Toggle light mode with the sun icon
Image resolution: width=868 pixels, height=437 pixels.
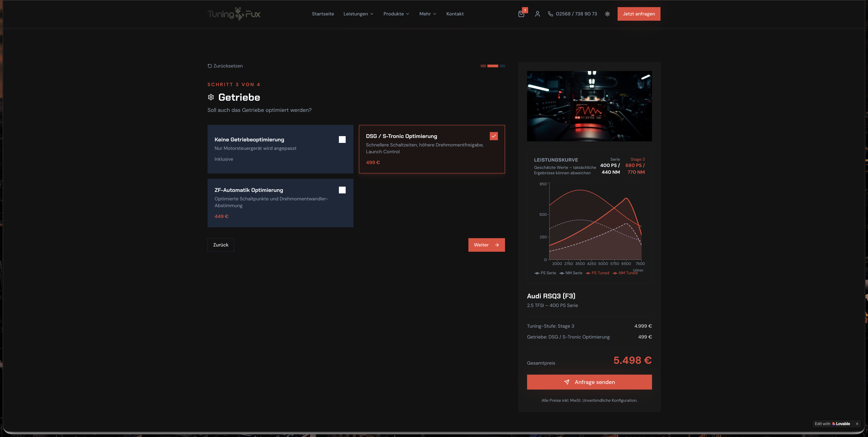point(607,14)
